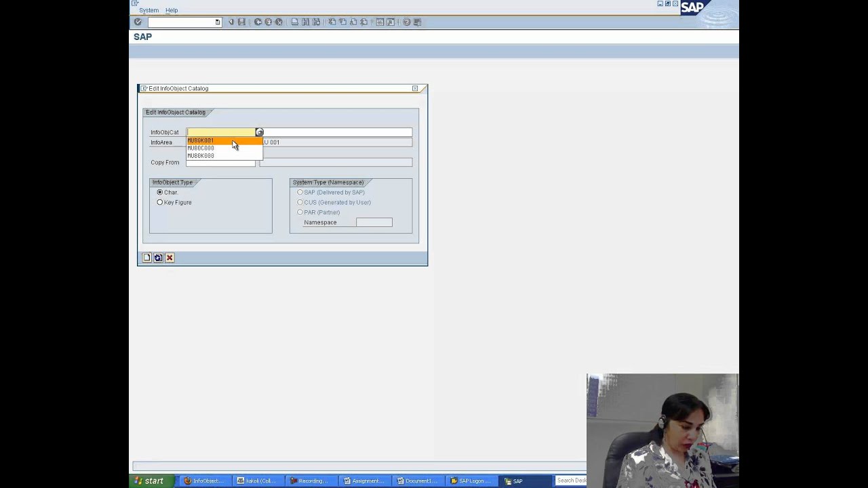Click the Copy icon in dialog footer
Image resolution: width=868 pixels, height=488 pixels.
[x=158, y=258]
